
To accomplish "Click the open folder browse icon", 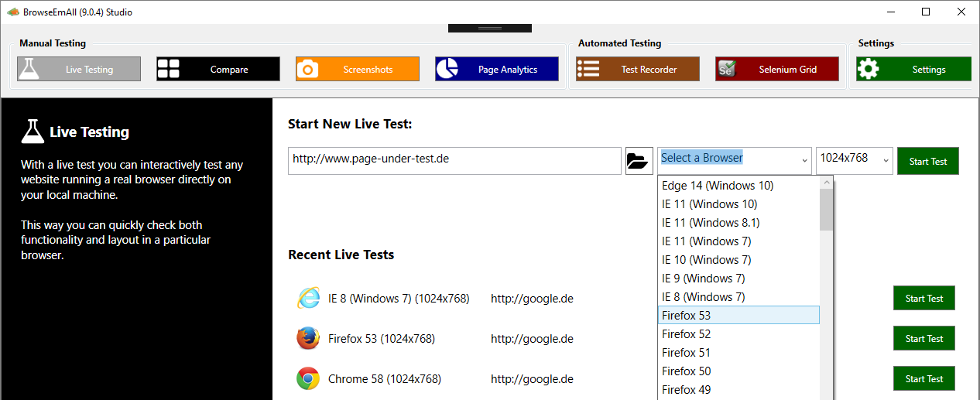I will pos(639,161).
